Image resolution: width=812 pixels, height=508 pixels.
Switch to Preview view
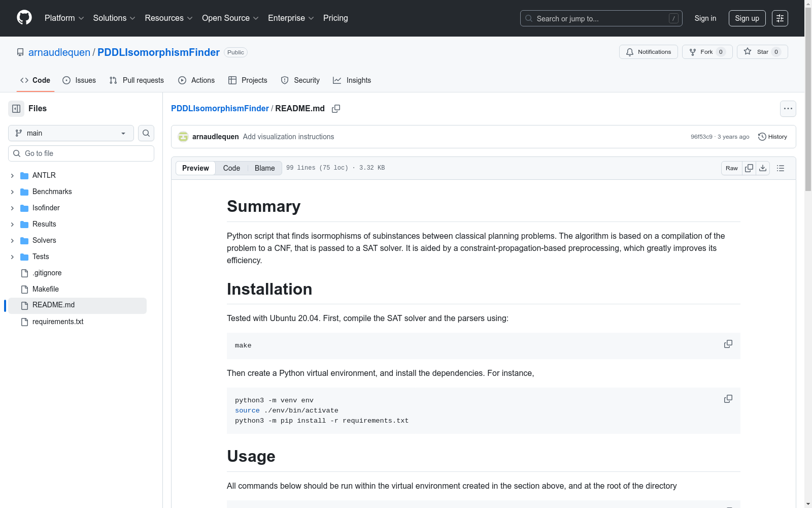pos(195,168)
